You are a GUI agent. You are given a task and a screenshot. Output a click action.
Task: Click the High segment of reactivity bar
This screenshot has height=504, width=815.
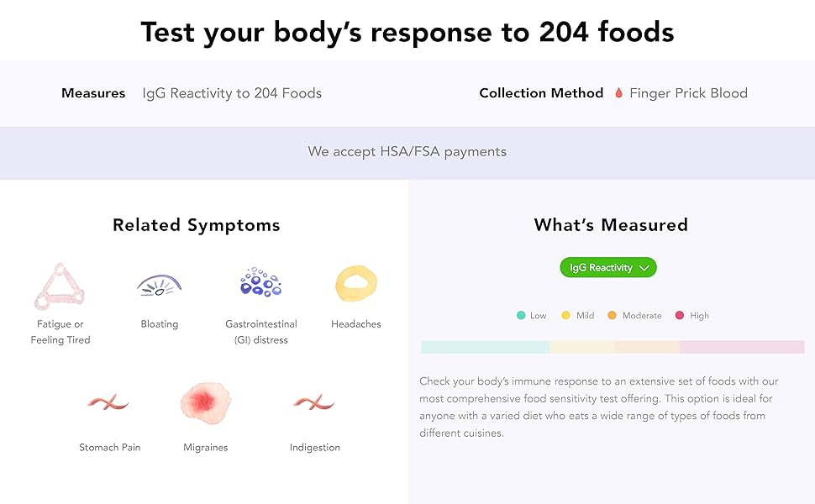point(742,347)
